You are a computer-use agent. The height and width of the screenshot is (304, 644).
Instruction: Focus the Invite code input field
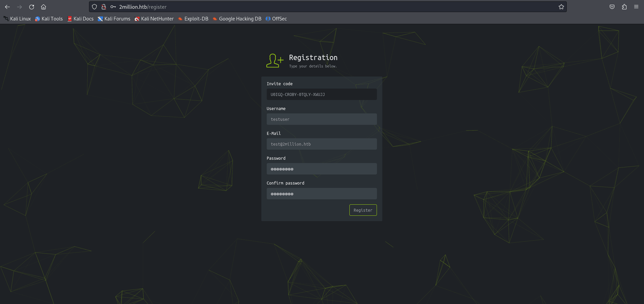(x=321, y=94)
